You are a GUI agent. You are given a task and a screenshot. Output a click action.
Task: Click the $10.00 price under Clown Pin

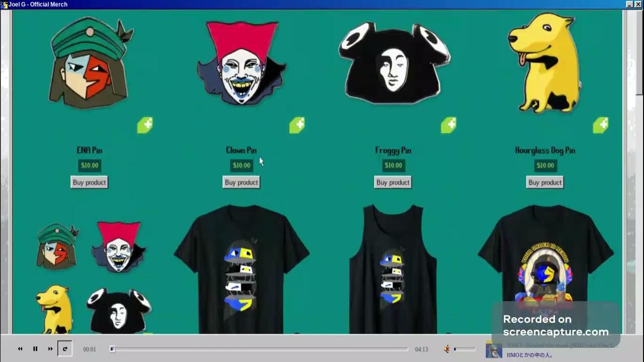click(x=242, y=165)
